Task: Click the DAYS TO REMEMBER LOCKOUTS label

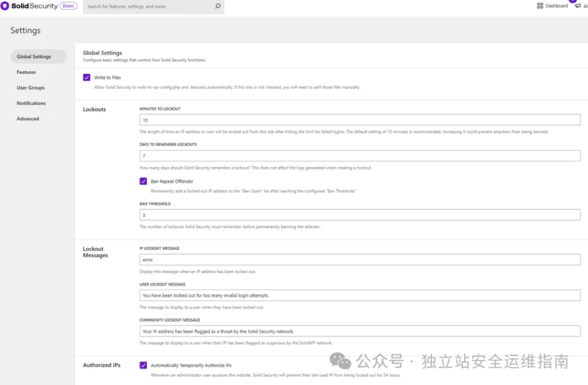Action: click(168, 145)
